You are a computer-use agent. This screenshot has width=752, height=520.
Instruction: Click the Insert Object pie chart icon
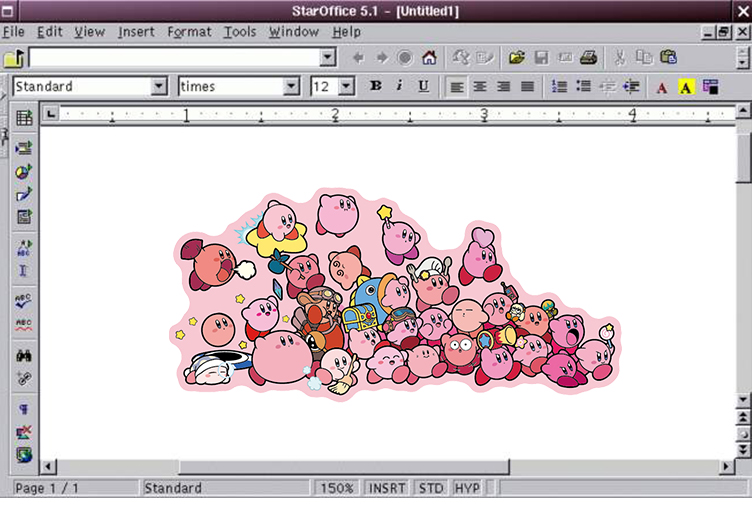24,171
